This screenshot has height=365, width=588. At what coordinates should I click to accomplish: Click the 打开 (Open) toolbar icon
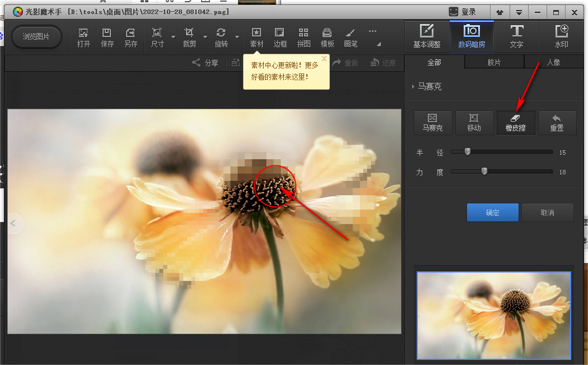[x=83, y=37]
